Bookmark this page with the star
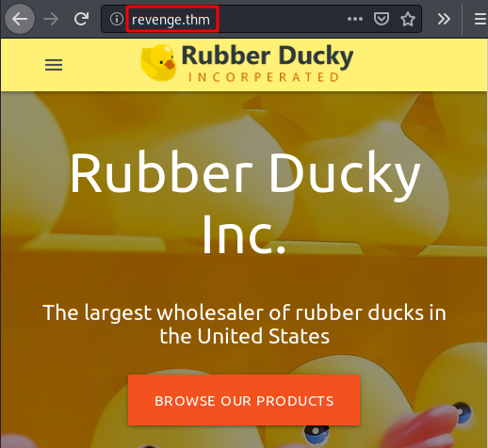This screenshot has height=448, width=488. point(408,19)
